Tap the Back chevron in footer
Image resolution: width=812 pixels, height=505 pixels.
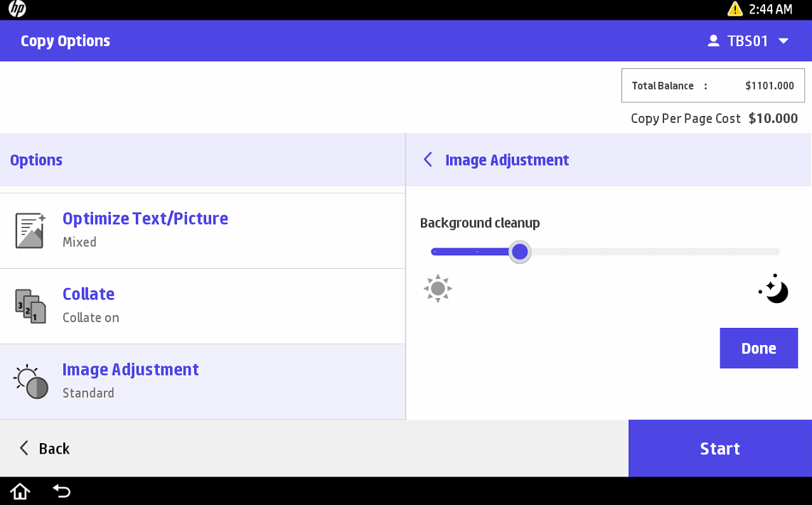pyautogui.click(x=24, y=448)
